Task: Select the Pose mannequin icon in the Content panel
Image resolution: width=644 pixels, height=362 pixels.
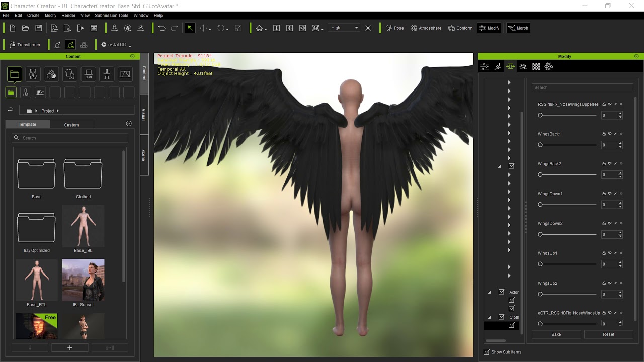Action: click(x=107, y=75)
